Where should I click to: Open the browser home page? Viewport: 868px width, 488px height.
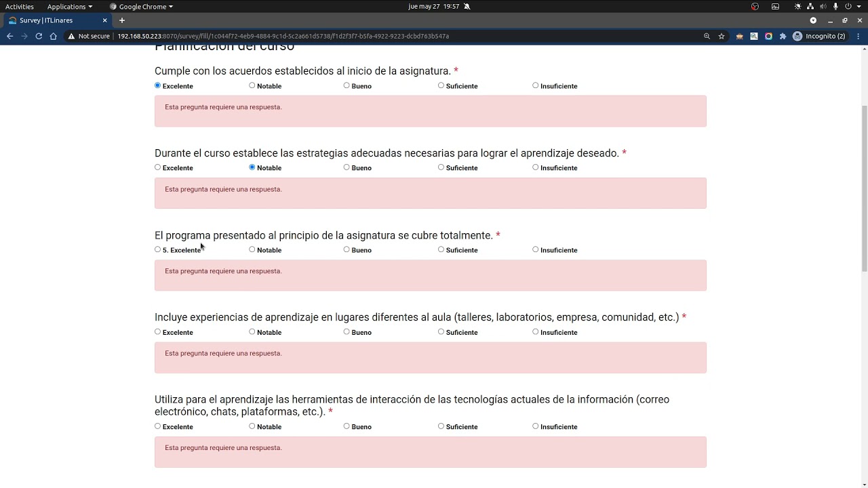[53, 36]
